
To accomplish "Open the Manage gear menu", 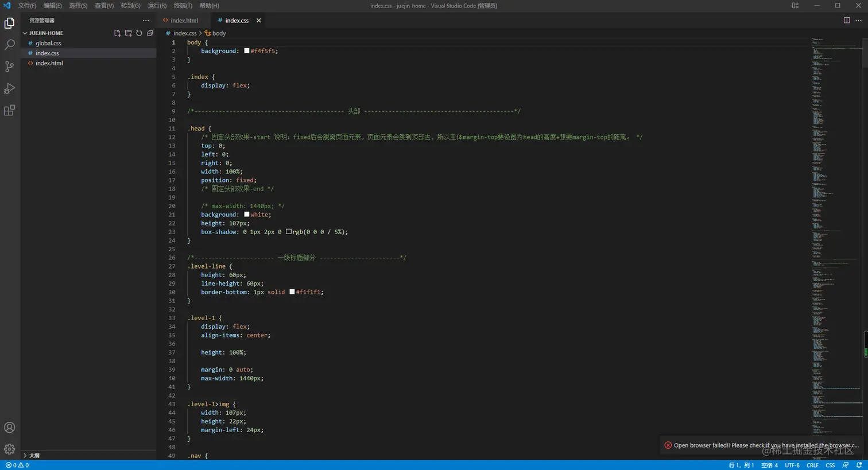I will click(10, 449).
